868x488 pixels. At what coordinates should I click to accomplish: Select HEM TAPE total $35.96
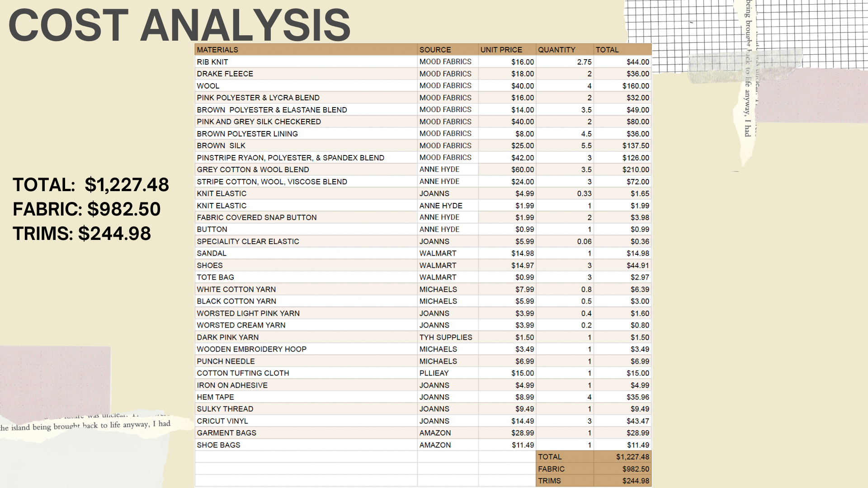(x=623, y=397)
